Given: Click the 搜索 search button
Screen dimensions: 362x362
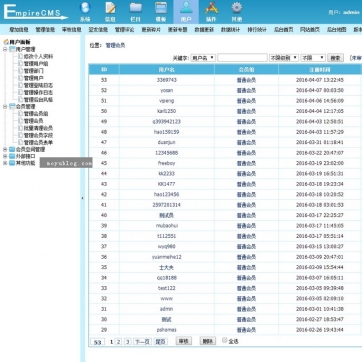Looking at the screenshot, I should click(335, 58).
